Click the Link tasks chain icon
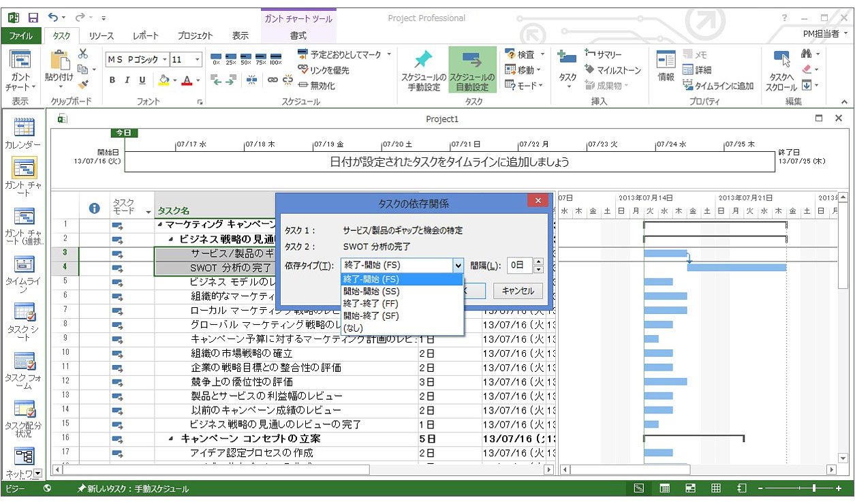855x504 pixels. pos(273,80)
